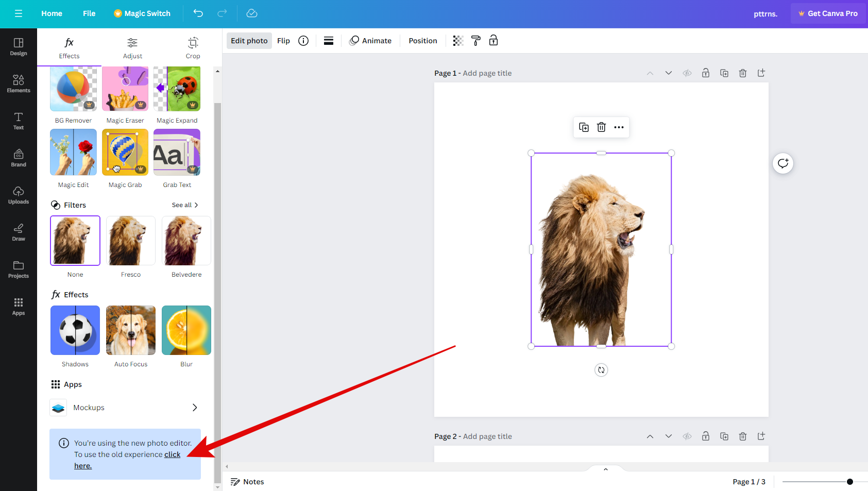Open Magic Switch

click(x=142, y=13)
